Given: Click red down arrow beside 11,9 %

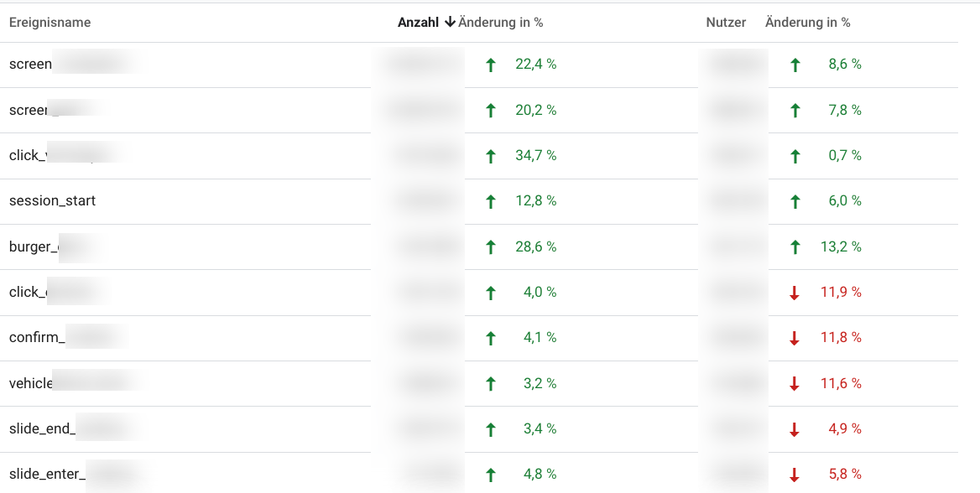Looking at the screenshot, I should pyautogui.click(x=795, y=293).
